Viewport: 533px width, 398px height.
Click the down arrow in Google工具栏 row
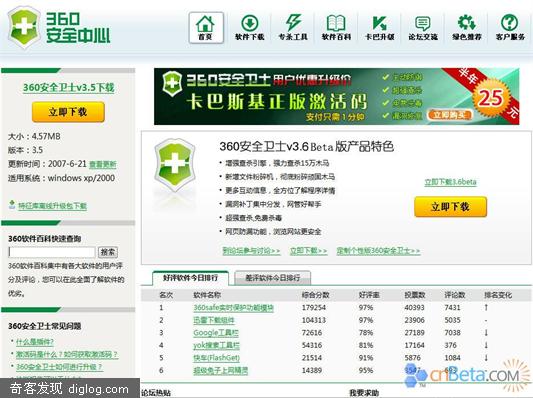tap(486, 332)
